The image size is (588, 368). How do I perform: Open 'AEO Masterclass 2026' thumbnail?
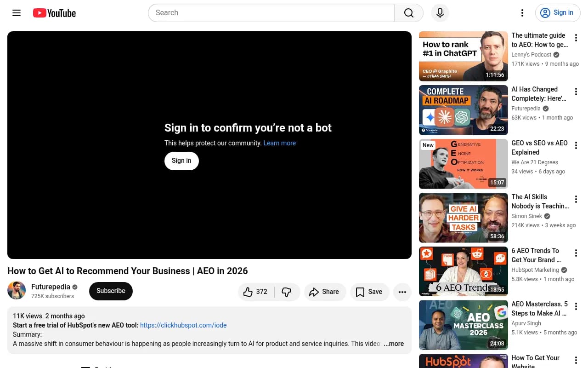(x=464, y=325)
